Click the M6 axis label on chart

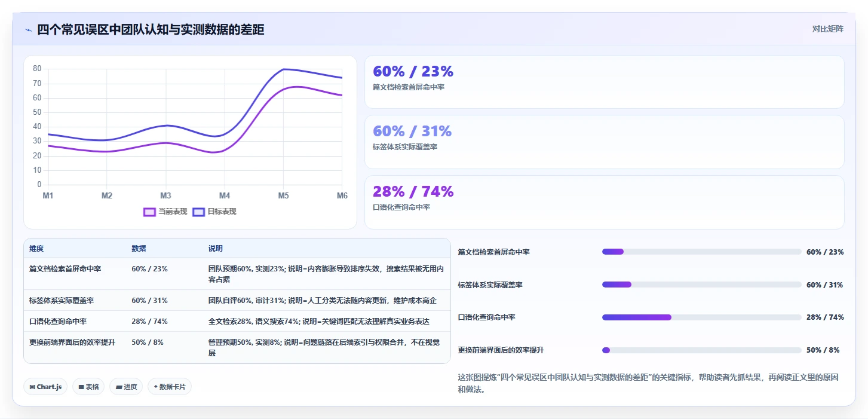click(x=342, y=195)
